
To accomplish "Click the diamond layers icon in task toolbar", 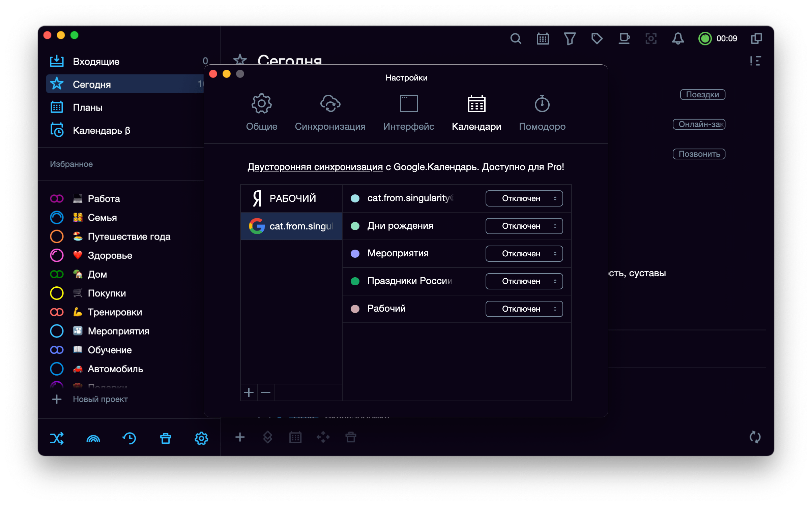I will pyautogui.click(x=267, y=437).
